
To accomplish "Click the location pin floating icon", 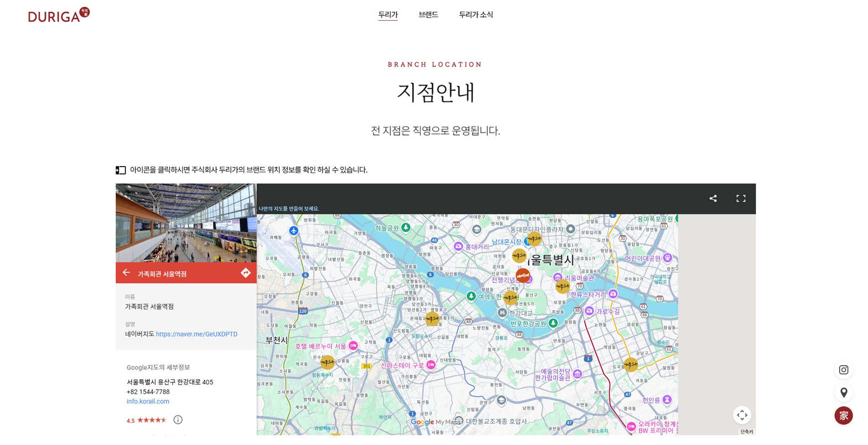I will pos(843,393).
